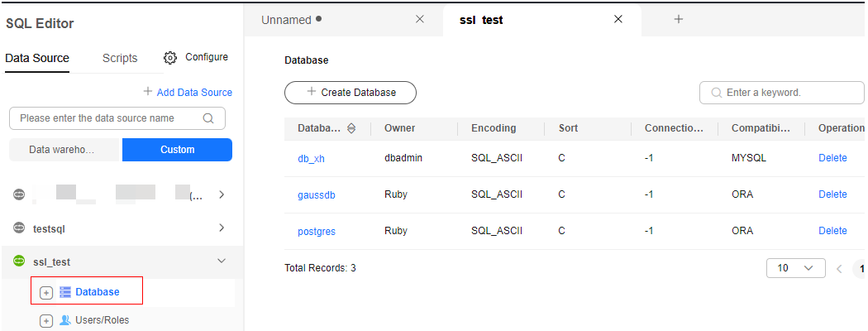The width and height of the screenshot is (868, 331).
Task: Click the Enter a keyword search field
Action: tap(782, 93)
